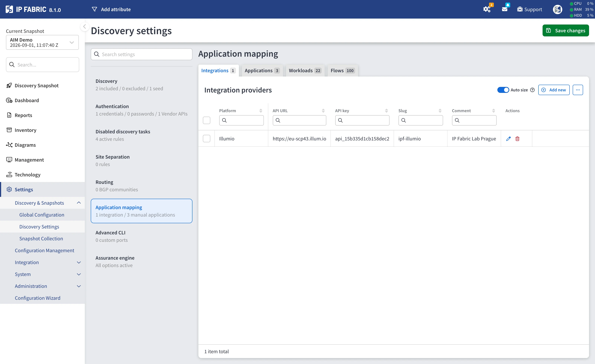The height and width of the screenshot is (364, 595).
Task: Delete the Illumio integration with trash icon
Action: 517,139
